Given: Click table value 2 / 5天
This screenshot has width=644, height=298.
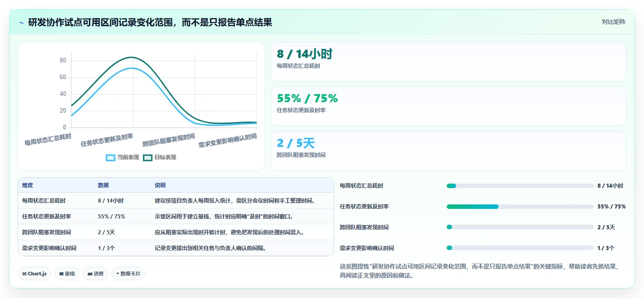Looking at the screenshot, I should 107,232.
